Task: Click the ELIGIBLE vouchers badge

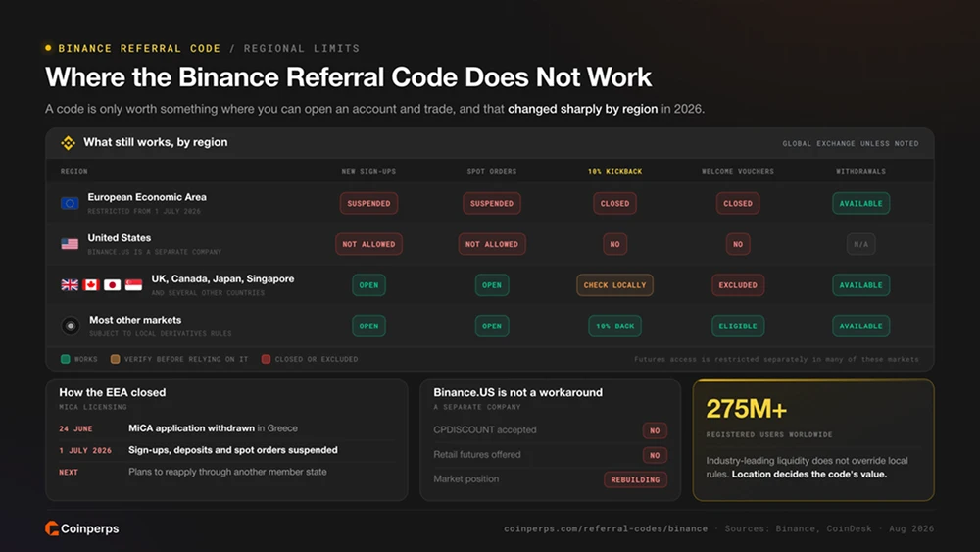Action: (738, 326)
